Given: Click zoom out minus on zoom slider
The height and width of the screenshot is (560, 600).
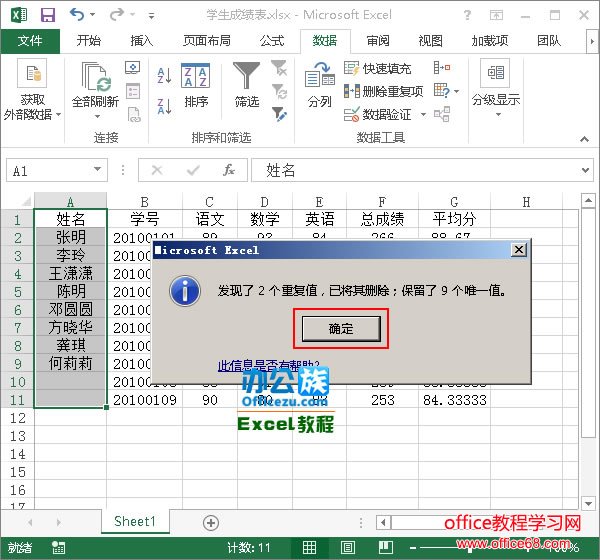Looking at the screenshot, I should click(412, 548).
